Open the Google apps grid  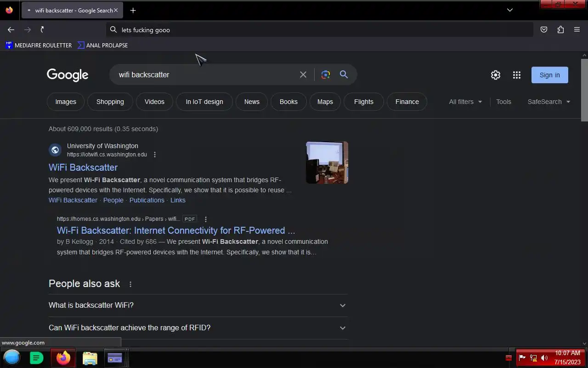tap(517, 75)
